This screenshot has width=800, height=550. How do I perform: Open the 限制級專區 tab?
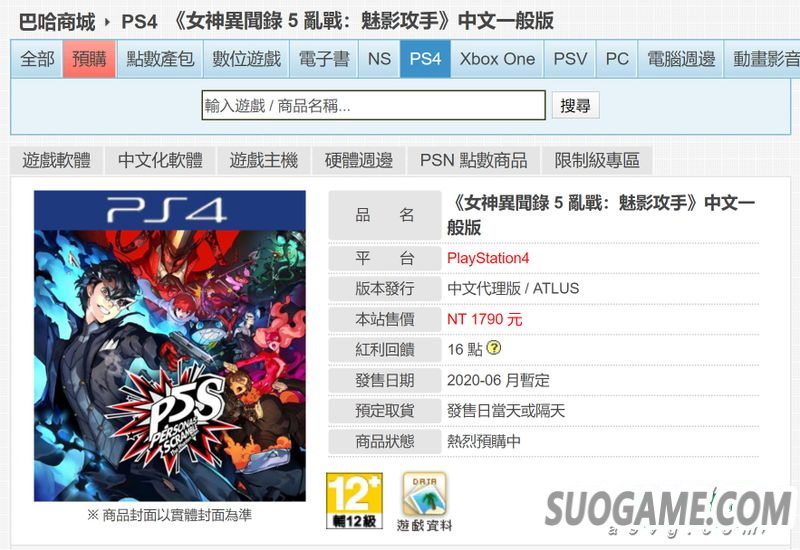(597, 160)
